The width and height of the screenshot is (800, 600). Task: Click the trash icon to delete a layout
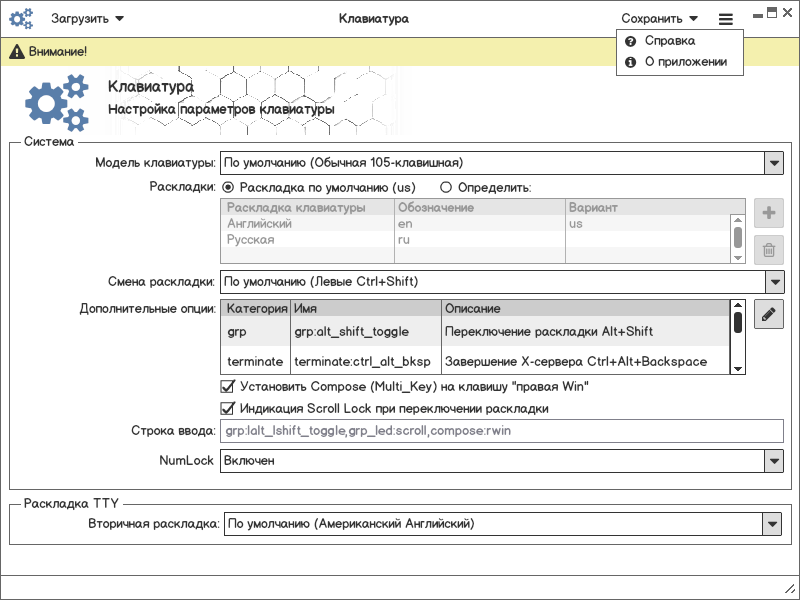tap(769, 249)
